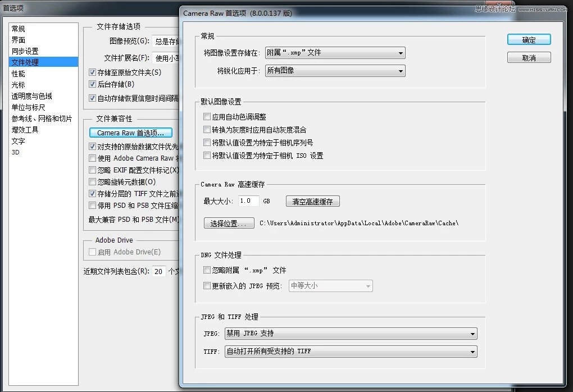Open the 中等大小 preview size dropdown
Viewport: 573px width, 392px height.
(330, 286)
